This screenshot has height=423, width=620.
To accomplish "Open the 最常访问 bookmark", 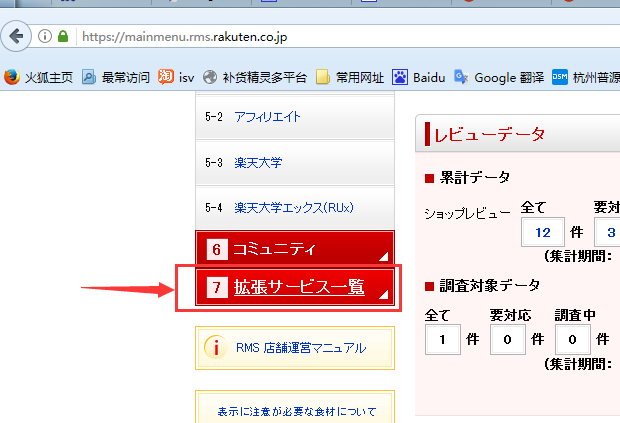I will coord(115,77).
